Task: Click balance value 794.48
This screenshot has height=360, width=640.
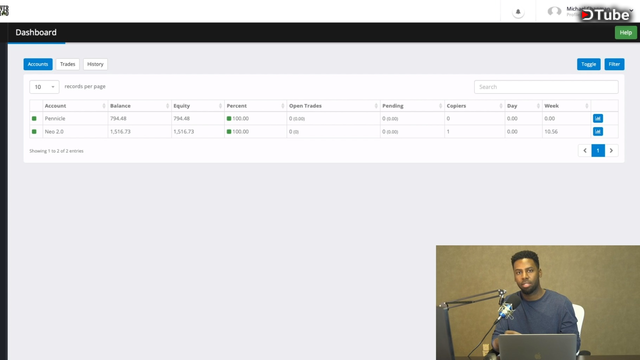Action: (118, 118)
